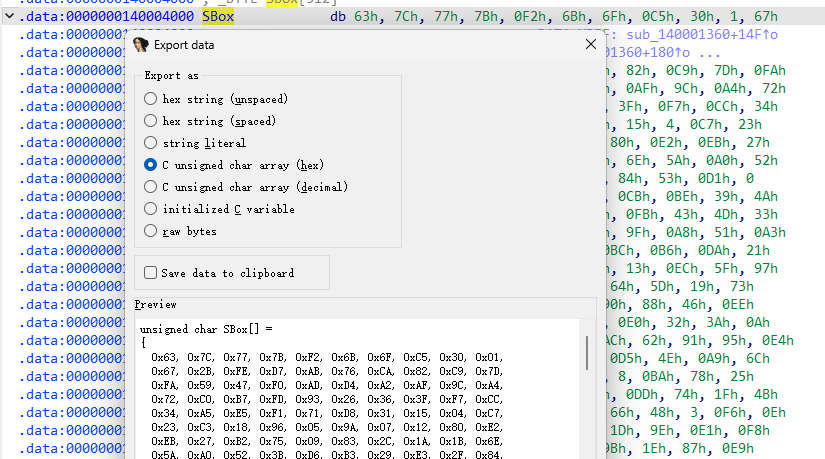Select raw bytes export format
This screenshot has width=825, height=459.
pos(151,231)
